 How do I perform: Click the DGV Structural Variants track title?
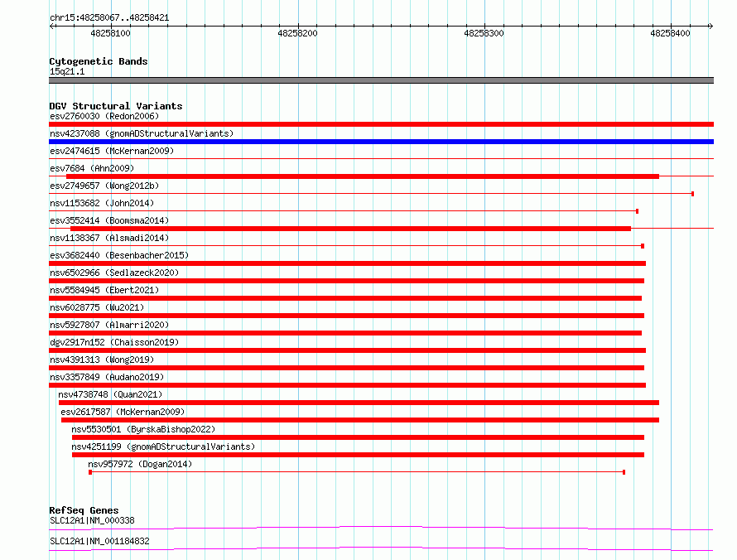[x=116, y=106]
